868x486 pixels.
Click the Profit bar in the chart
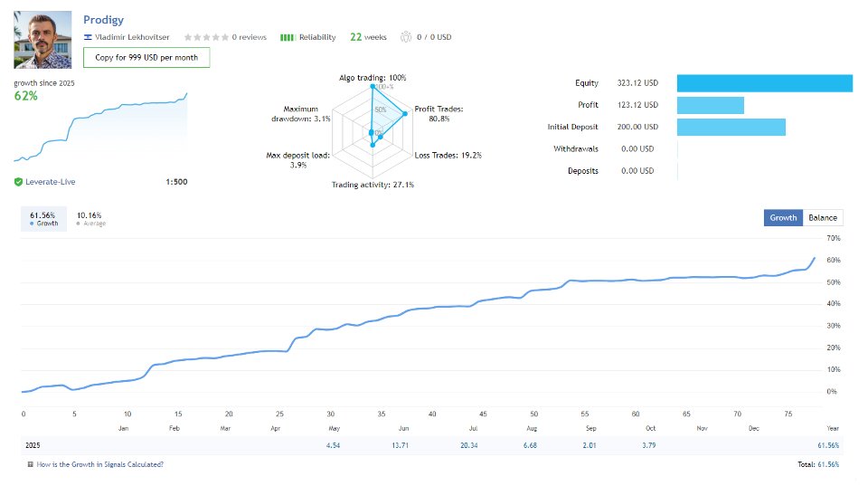tap(710, 105)
